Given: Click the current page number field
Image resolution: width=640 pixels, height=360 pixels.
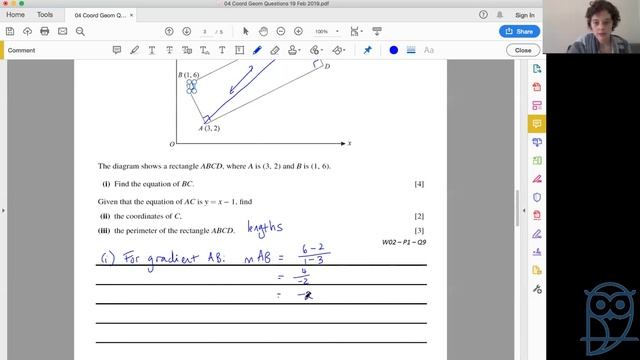Looking at the screenshot, I should [x=205, y=32].
